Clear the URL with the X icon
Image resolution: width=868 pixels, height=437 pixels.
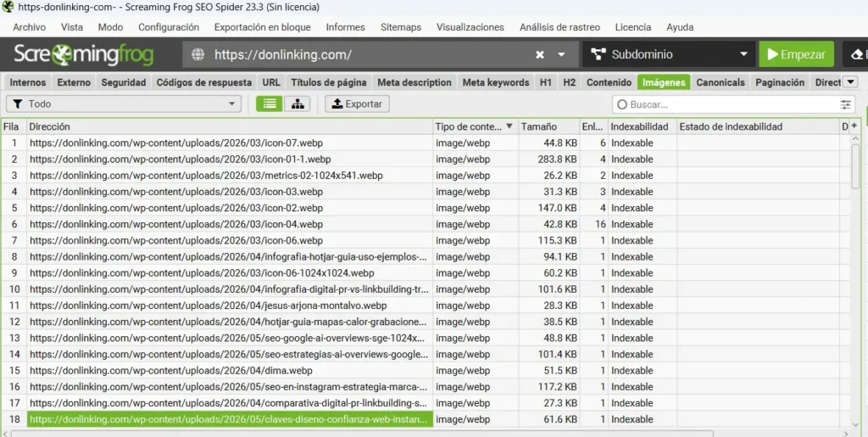coord(540,54)
